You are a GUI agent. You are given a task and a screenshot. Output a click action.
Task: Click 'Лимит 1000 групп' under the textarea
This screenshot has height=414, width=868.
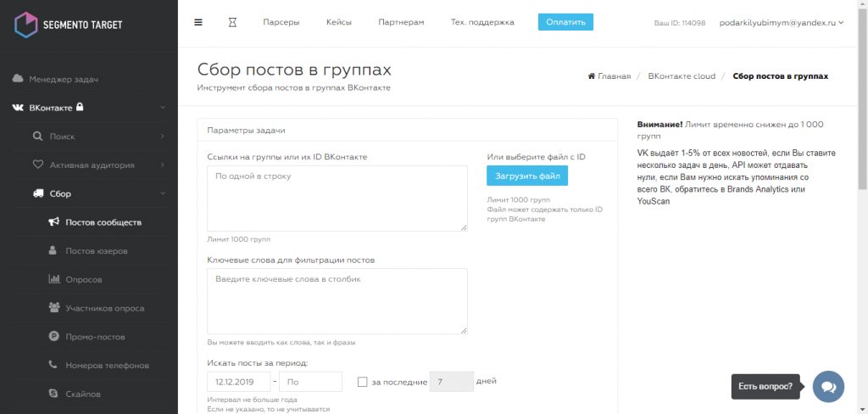pyautogui.click(x=238, y=239)
